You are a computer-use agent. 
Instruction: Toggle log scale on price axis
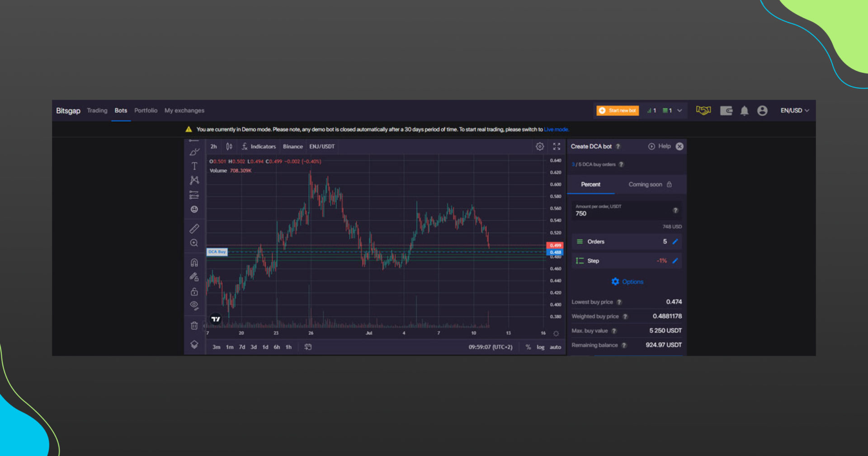click(x=540, y=347)
